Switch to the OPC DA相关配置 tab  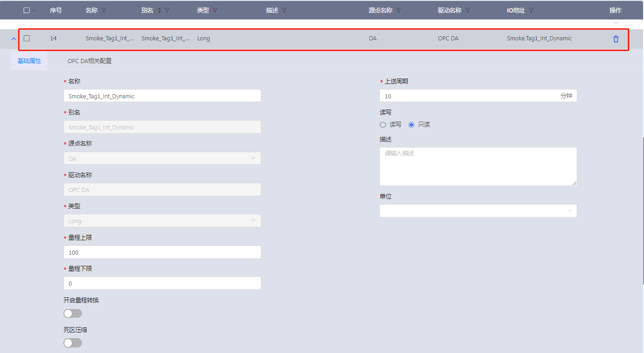point(89,61)
